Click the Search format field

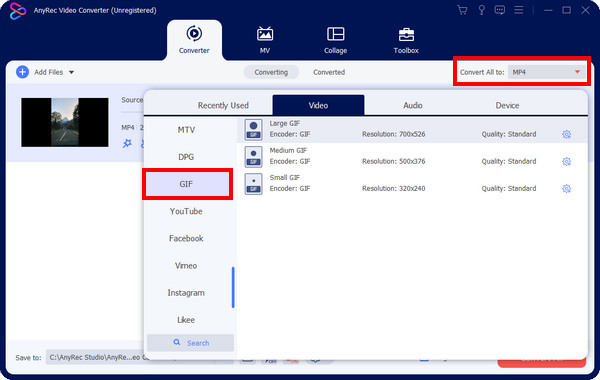[191, 343]
